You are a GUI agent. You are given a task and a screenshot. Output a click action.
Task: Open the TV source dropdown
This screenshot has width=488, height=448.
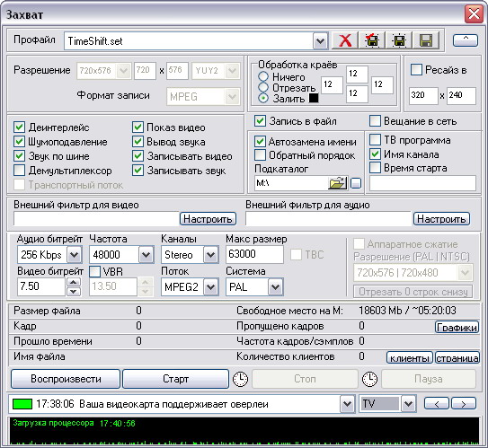point(408,404)
